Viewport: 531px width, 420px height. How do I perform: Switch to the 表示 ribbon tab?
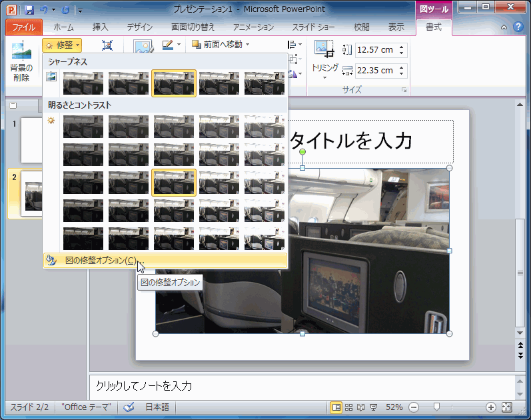tap(396, 27)
